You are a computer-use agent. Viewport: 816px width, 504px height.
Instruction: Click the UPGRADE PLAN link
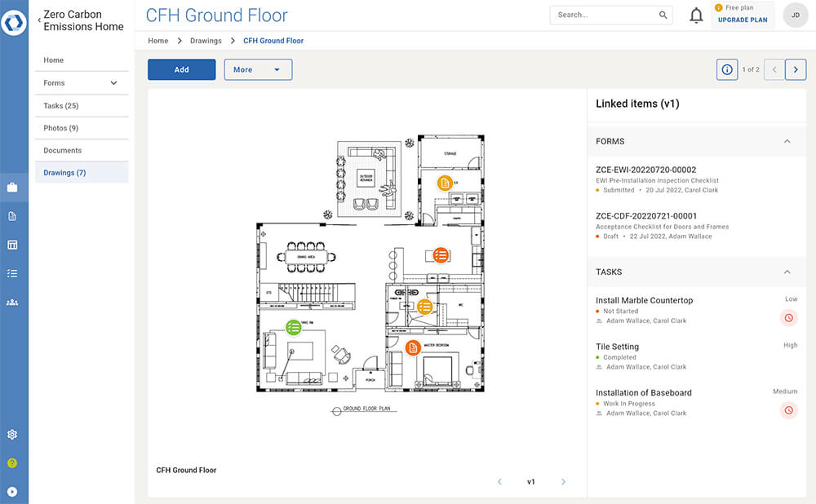click(x=743, y=20)
